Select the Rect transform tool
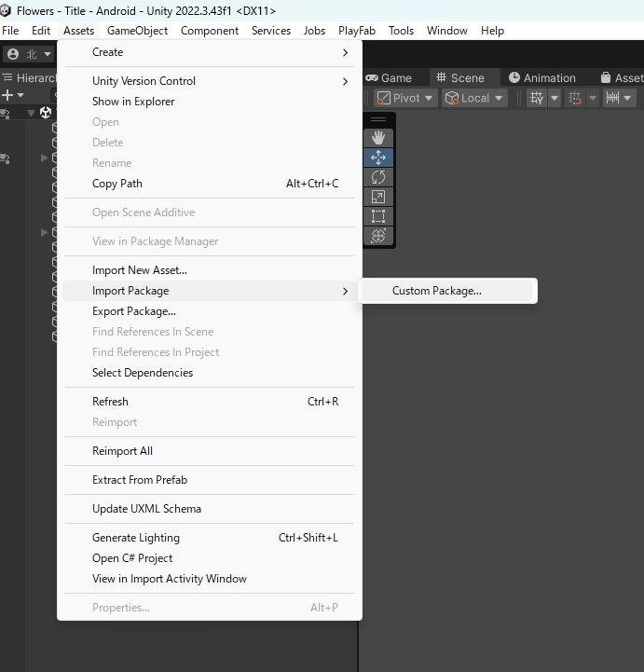The width and height of the screenshot is (644, 672). coord(378,216)
